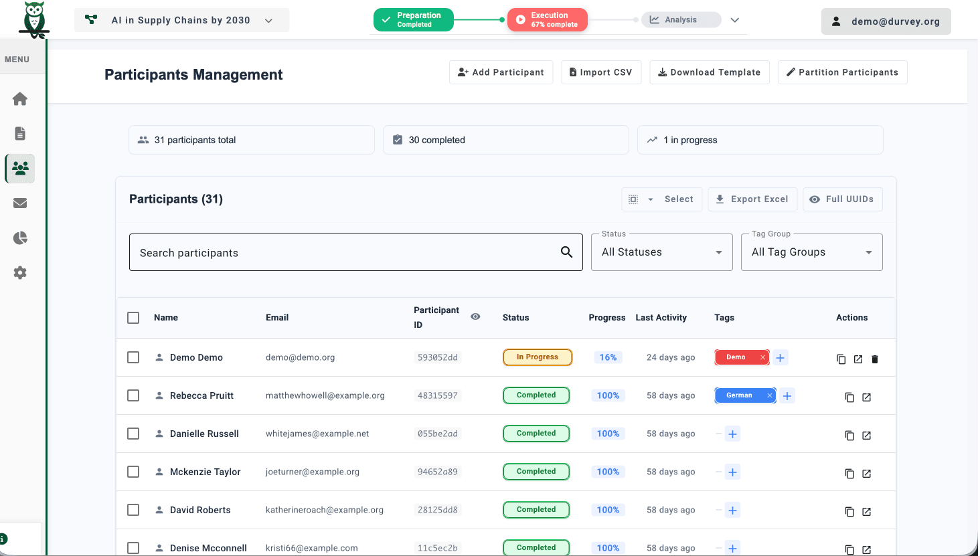This screenshot has width=980, height=556.
Task: Click the Import CSV button
Action: tap(600, 72)
